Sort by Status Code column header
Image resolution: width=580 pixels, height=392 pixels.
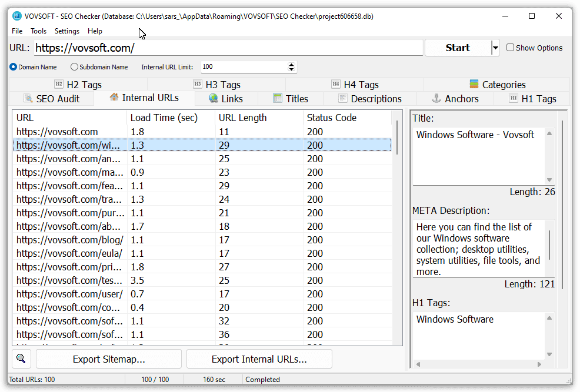[347, 118]
